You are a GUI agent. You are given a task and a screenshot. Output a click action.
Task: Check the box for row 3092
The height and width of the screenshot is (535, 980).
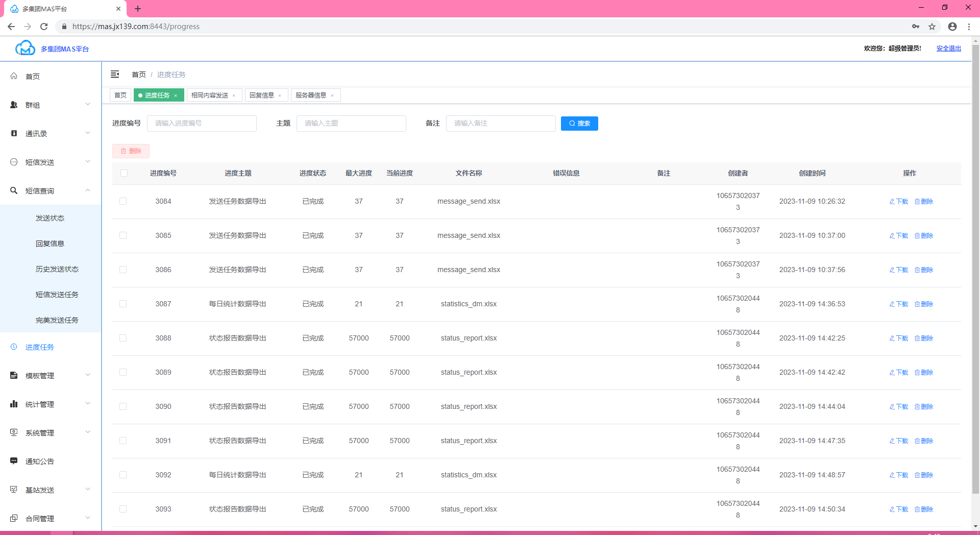[123, 475]
